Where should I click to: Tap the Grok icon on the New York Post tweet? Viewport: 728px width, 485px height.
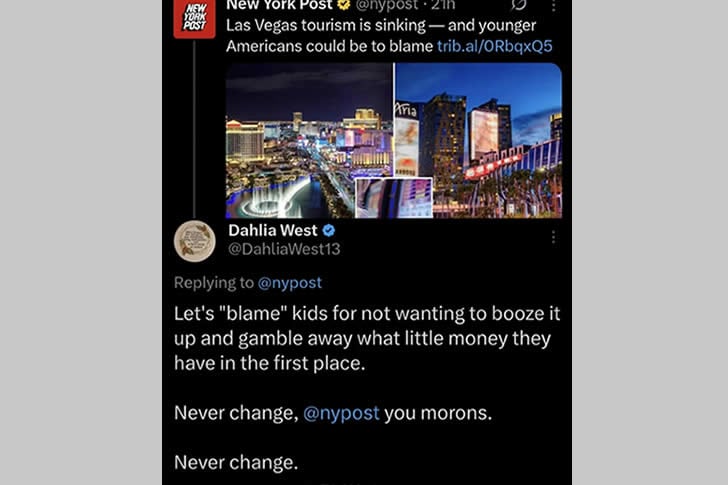coord(518,5)
